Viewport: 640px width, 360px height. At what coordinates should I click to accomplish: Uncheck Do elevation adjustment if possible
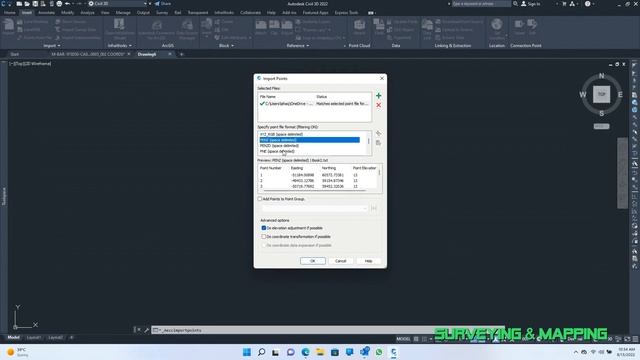click(x=264, y=228)
